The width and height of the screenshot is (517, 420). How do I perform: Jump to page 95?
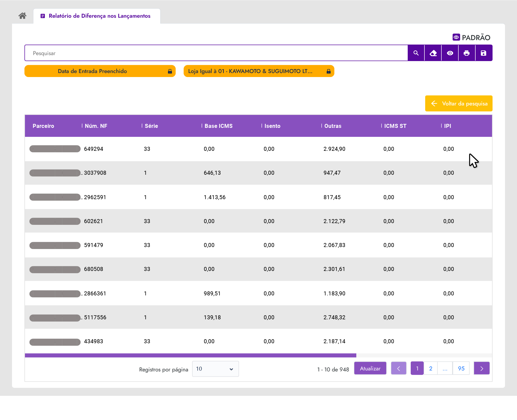point(461,368)
